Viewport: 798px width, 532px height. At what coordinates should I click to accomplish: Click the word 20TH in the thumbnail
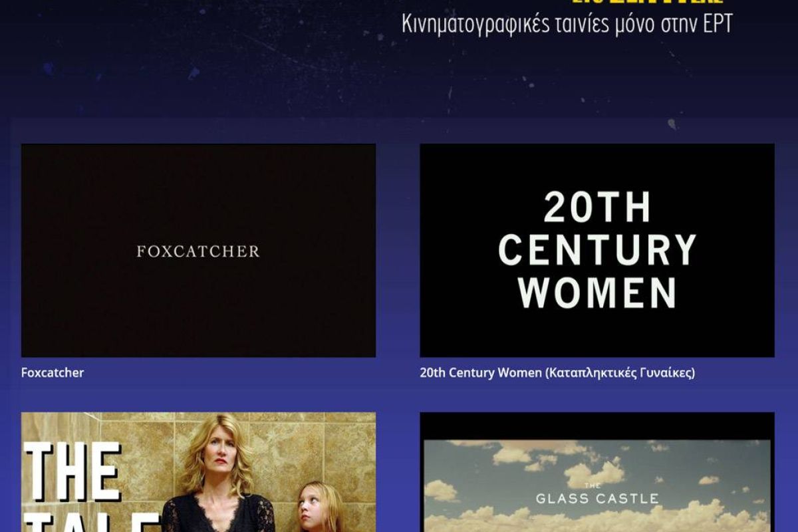click(x=597, y=208)
